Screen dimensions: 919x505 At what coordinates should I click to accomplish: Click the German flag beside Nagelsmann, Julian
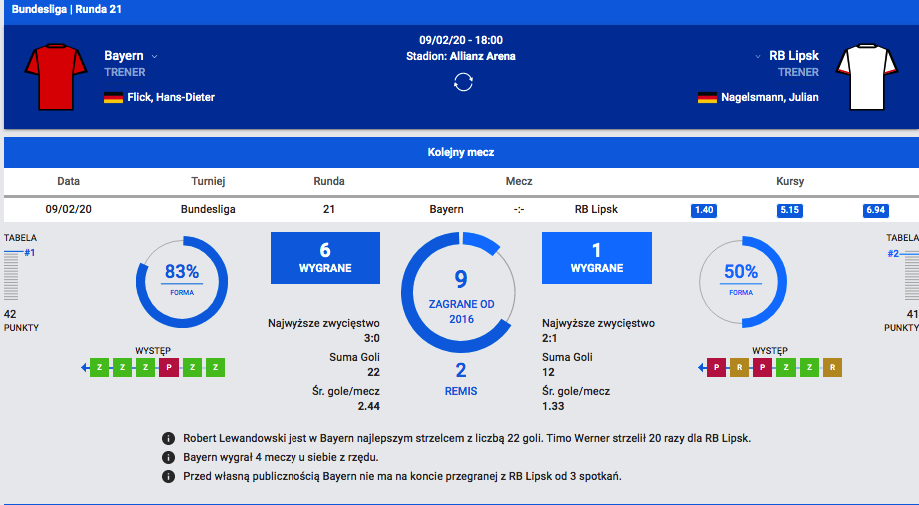click(x=707, y=98)
